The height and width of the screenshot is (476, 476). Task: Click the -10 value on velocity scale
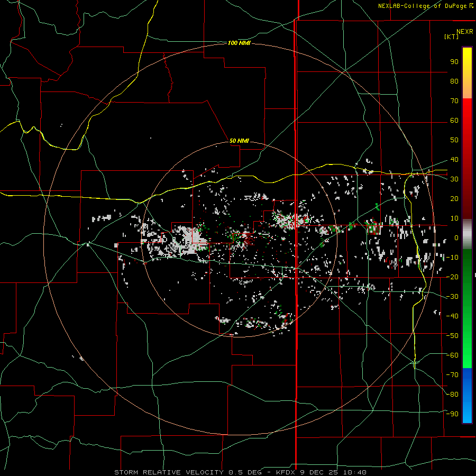(x=452, y=258)
